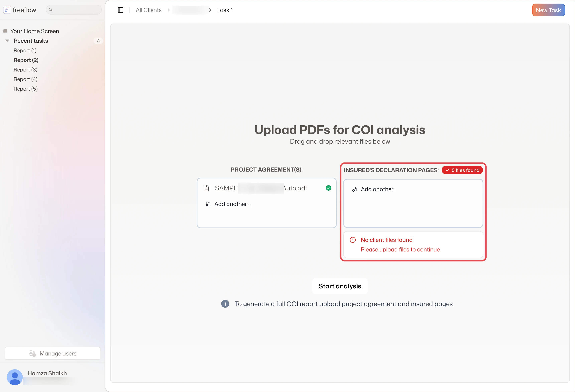Click the Manage users button
The height and width of the screenshot is (392, 575).
pos(53,353)
